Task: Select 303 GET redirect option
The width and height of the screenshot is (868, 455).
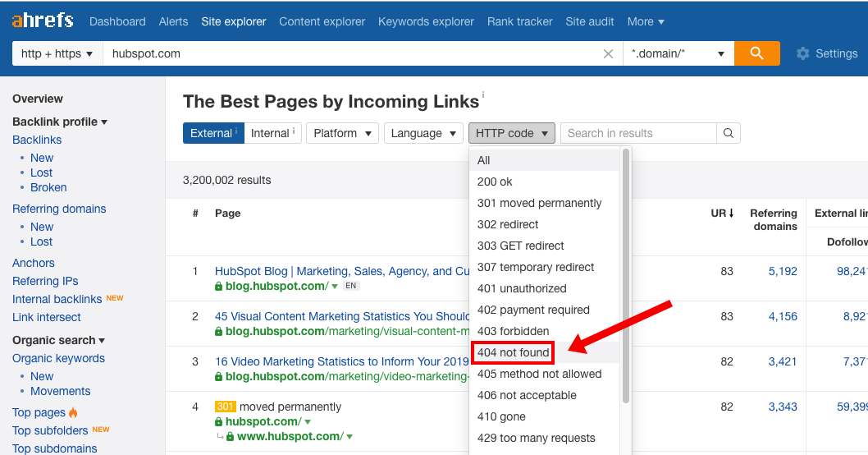Action: [544, 246]
